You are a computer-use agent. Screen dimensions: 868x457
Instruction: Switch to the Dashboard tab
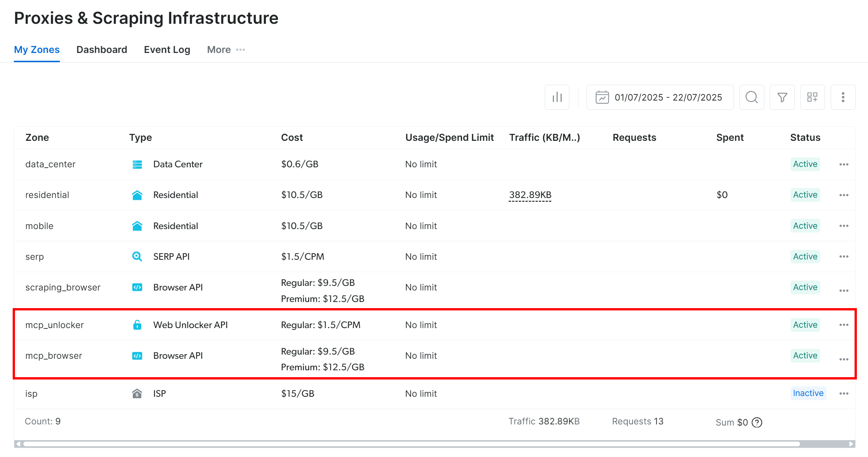coord(101,49)
